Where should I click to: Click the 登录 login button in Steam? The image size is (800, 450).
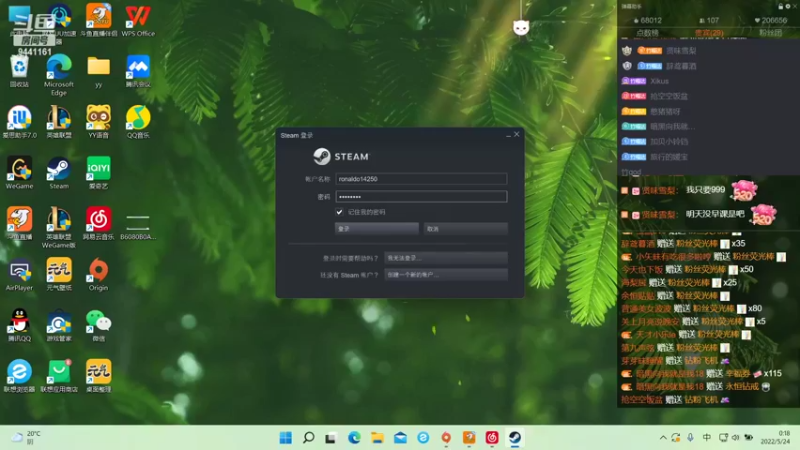[377, 229]
